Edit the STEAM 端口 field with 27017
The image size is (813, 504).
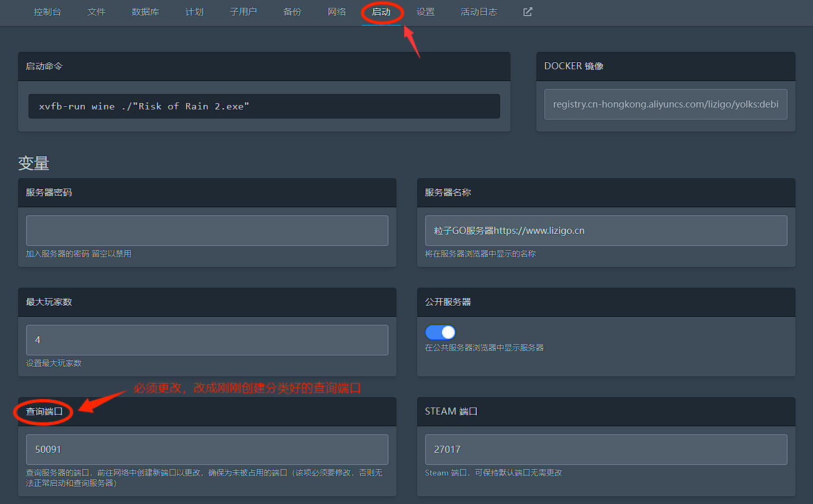pos(606,450)
